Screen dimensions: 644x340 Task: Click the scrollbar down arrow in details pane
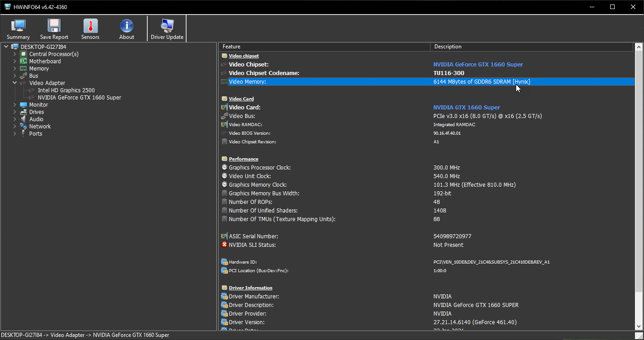click(x=639, y=326)
